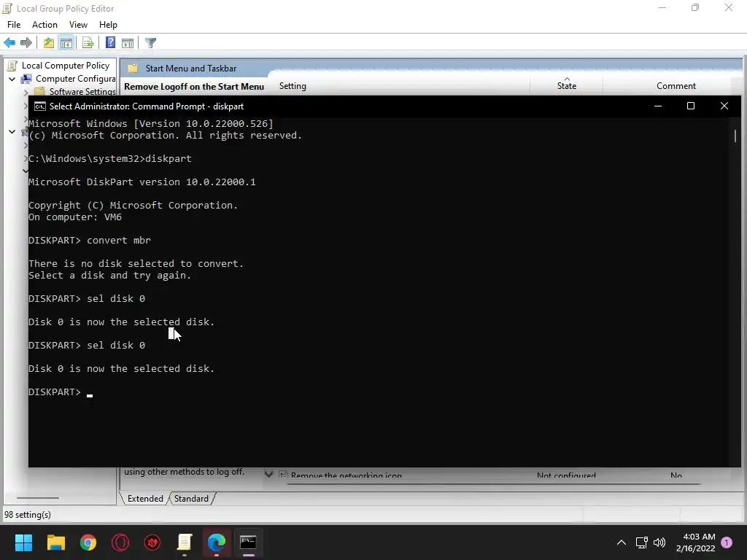Click 'Microsoft DiskPart version 10.0.22000.1' line
Image resolution: width=747 pixels, height=560 pixels.
point(142,182)
